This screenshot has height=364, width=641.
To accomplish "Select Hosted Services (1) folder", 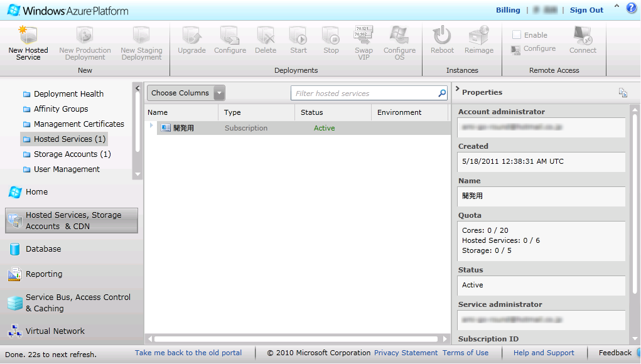I will click(64, 139).
